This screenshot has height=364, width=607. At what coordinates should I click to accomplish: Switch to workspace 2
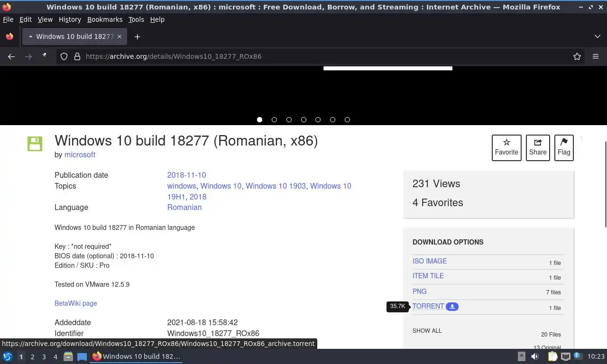[x=32, y=356]
